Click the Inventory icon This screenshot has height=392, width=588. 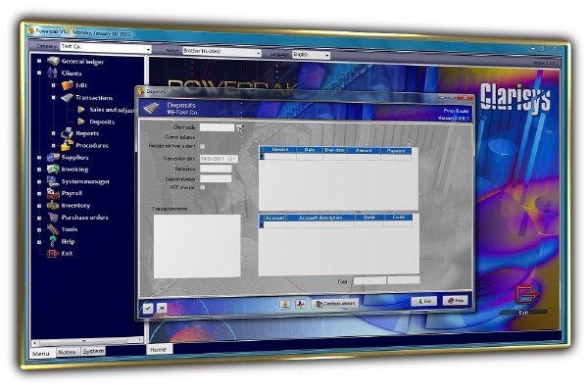(53, 205)
